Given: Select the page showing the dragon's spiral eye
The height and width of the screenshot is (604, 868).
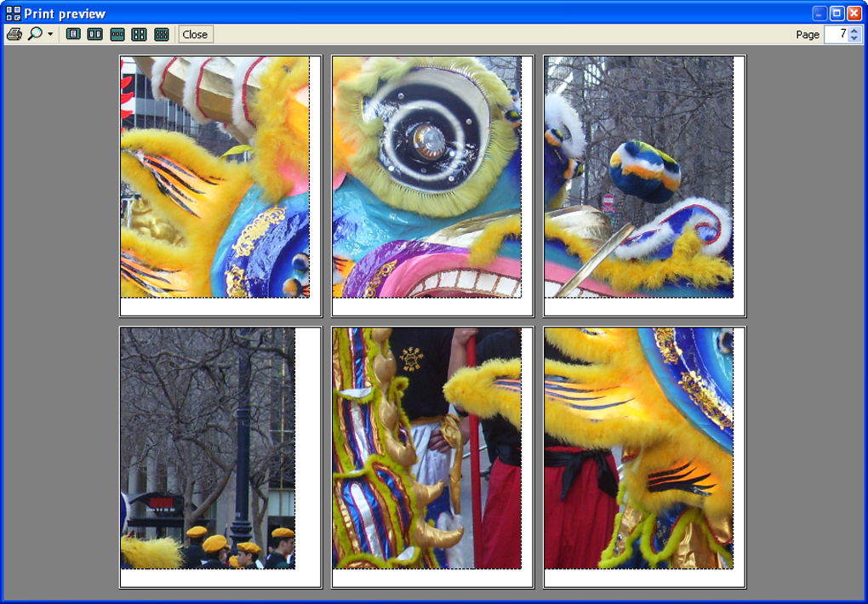Looking at the screenshot, I should point(432,185).
